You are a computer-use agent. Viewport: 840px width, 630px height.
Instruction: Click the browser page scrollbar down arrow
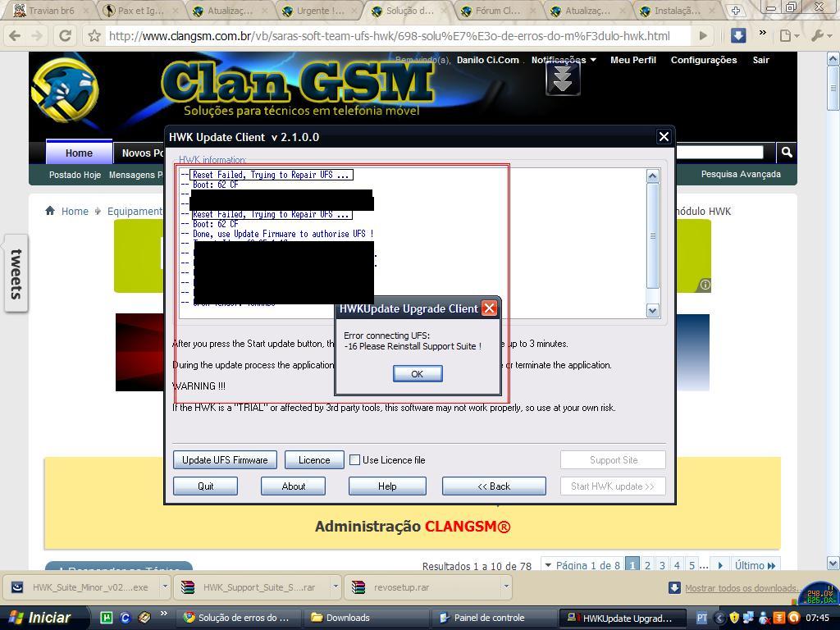point(833,563)
